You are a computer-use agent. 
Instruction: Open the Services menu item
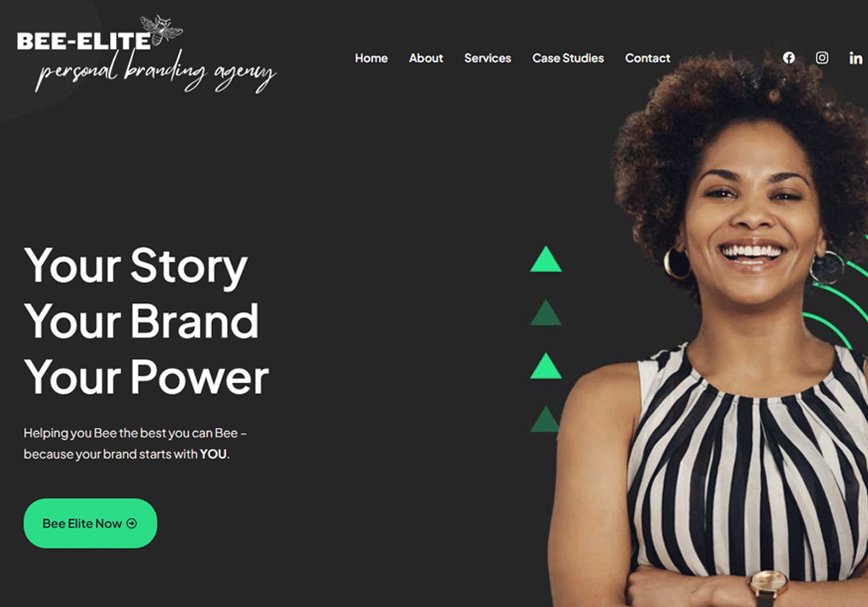487,58
